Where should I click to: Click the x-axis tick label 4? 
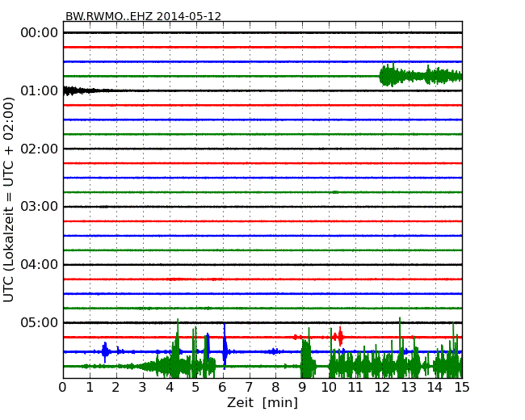point(170,388)
